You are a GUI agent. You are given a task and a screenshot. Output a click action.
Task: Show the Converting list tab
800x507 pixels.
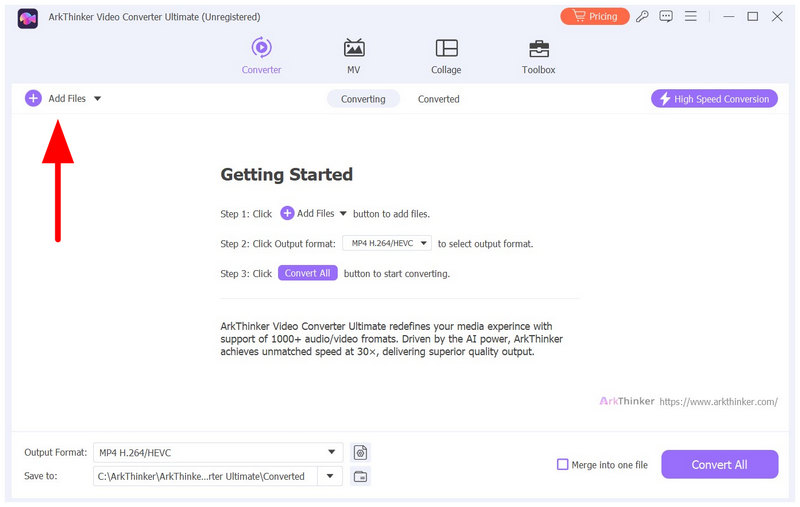(x=363, y=99)
